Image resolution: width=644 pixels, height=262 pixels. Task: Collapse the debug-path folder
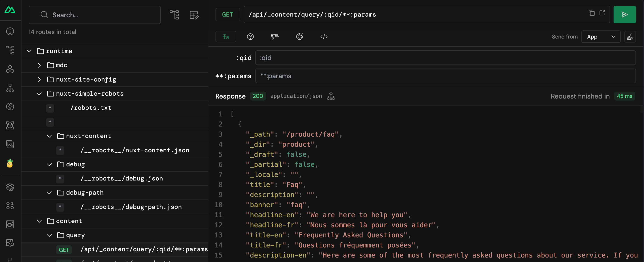pyautogui.click(x=49, y=193)
